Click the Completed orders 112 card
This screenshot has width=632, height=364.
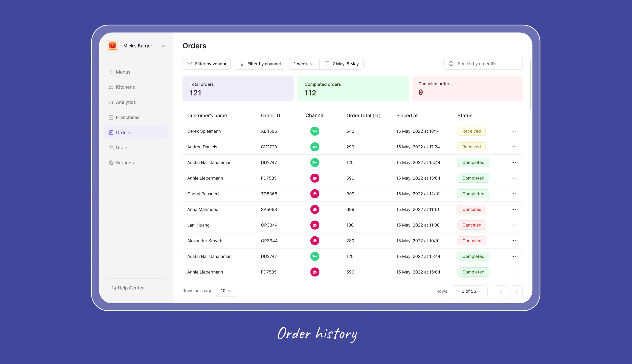coord(353,88)
